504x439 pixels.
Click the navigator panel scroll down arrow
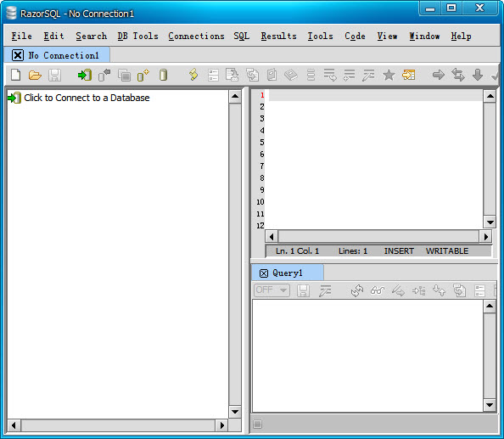click(x=235, y=411)
